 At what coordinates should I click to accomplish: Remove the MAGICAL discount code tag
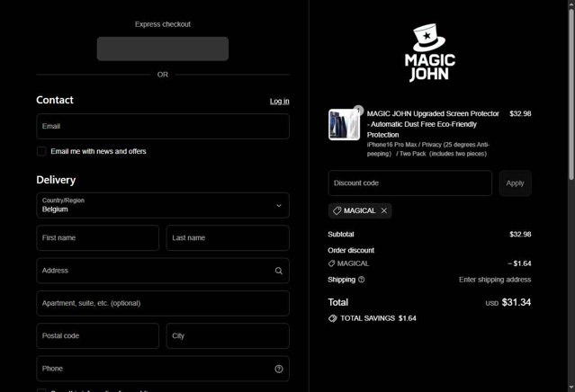384,210
